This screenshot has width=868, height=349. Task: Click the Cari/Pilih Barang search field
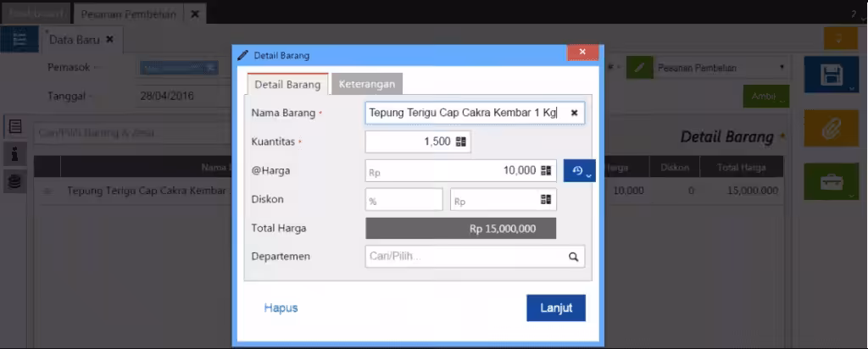point(133,133)
